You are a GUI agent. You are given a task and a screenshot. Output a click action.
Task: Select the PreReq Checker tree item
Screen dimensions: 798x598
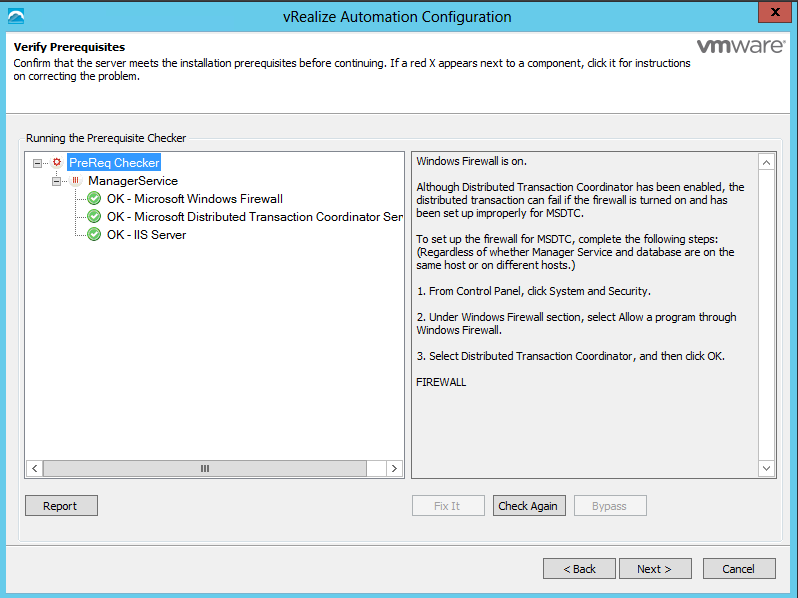[x=114, y=162]
